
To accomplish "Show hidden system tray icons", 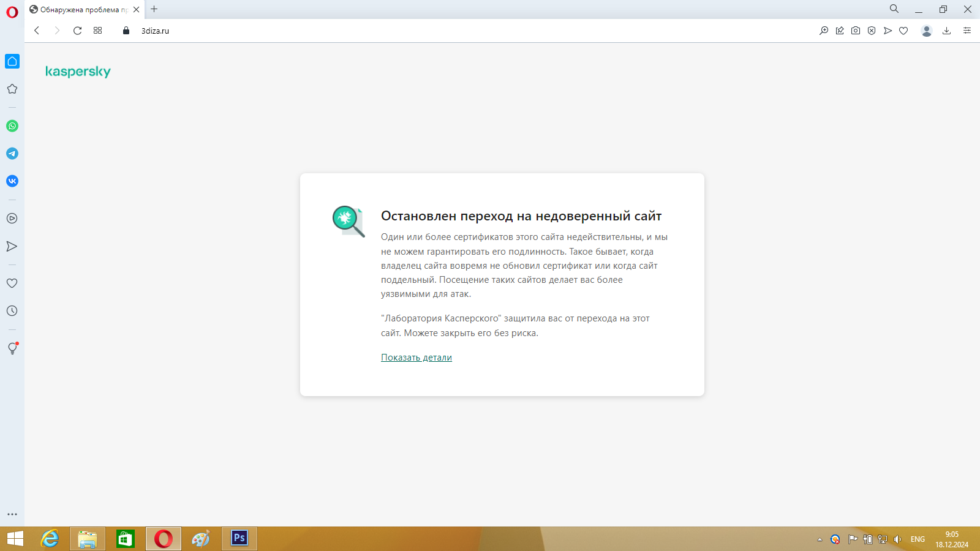I will pos(820,539).
